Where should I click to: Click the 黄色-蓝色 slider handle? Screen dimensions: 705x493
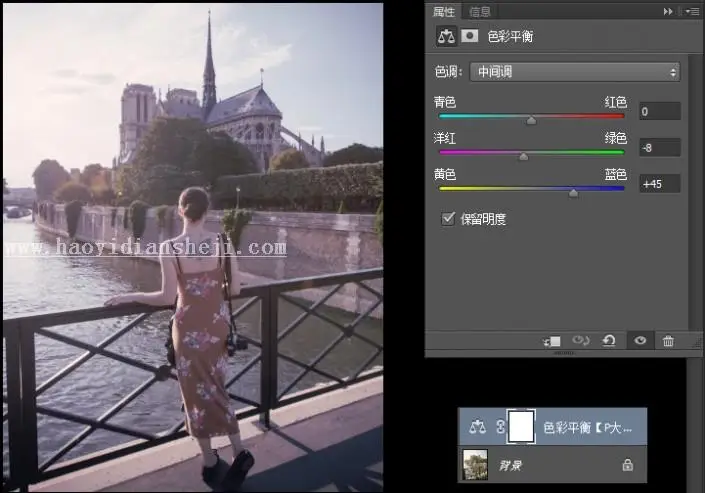pyautogui.click(x=573, y=193)
